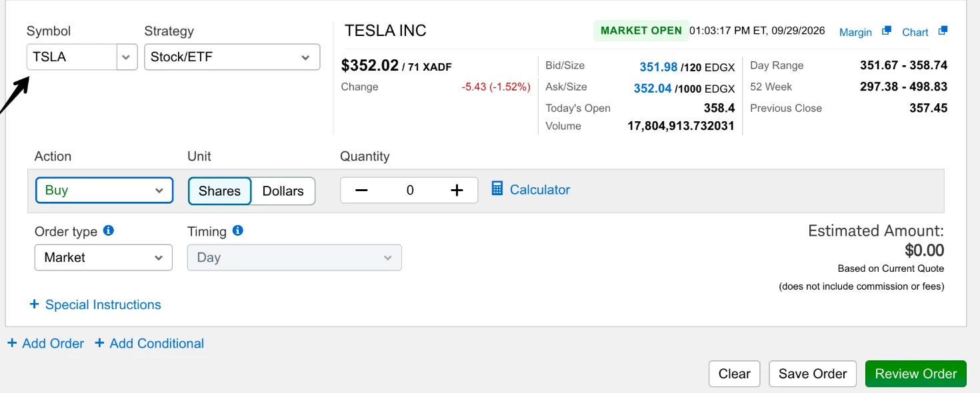
Task: Open the Timing Day dropdown
Action: [x=295, y=257]
